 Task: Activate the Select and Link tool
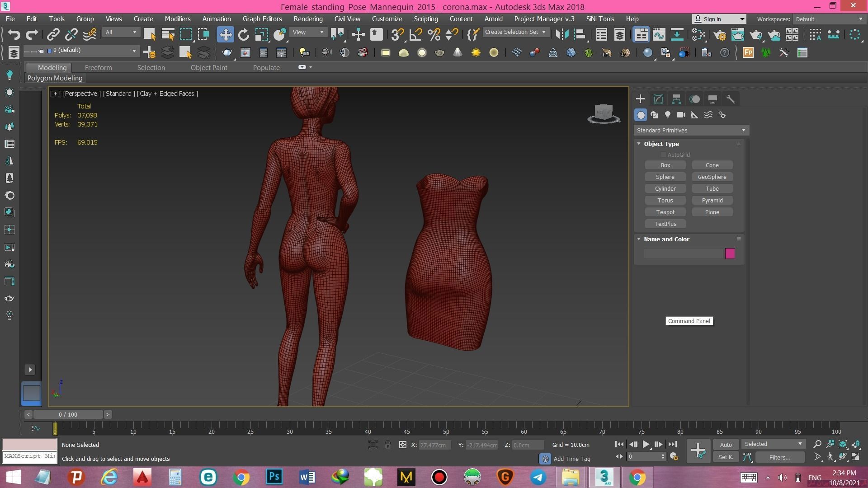[x=53, y=34]
